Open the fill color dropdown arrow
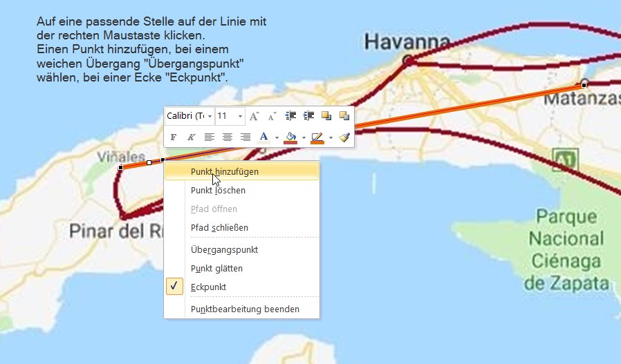 304,137
